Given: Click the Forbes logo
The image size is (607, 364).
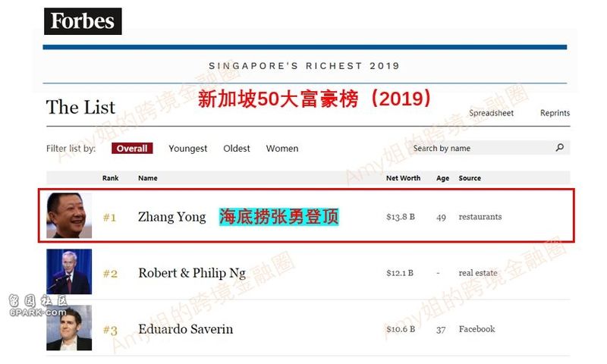Looking at the screenshot, I should (83, 21).
